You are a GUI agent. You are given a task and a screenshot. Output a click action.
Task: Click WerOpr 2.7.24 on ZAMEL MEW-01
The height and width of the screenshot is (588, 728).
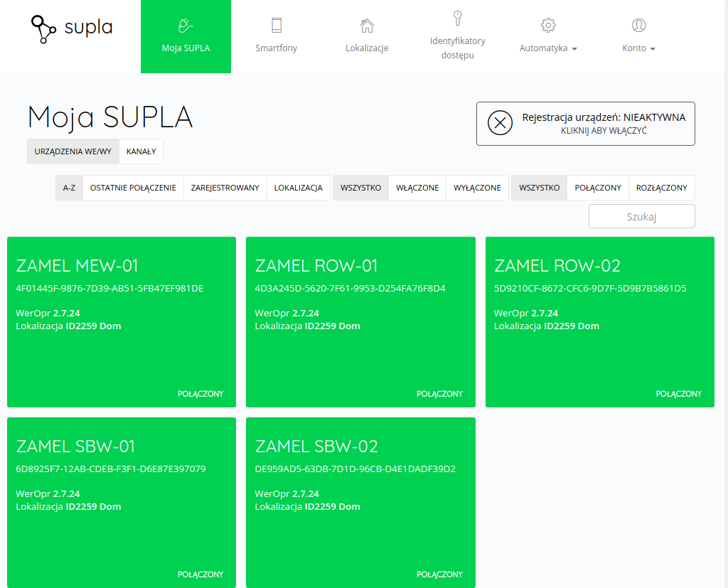click(x=48, y=313)
